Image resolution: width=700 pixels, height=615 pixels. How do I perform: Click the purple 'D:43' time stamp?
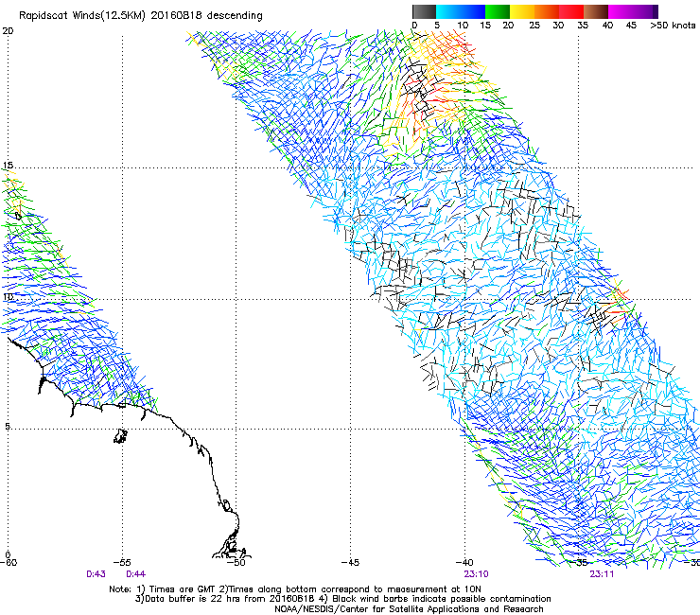click(x=96, y=574)
